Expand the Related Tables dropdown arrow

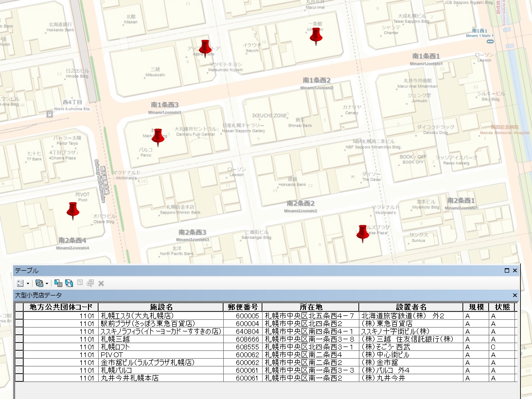click(47, 284)
